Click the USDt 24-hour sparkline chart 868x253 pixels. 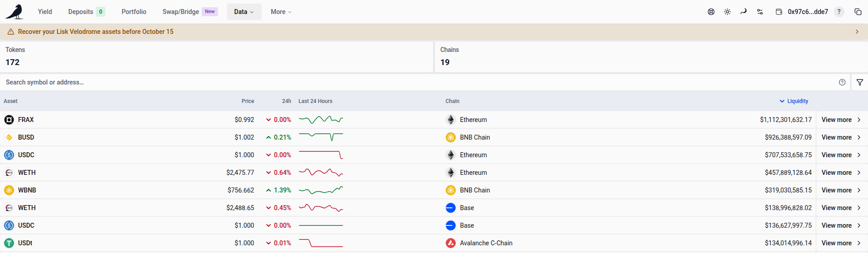tap(321, 243)
